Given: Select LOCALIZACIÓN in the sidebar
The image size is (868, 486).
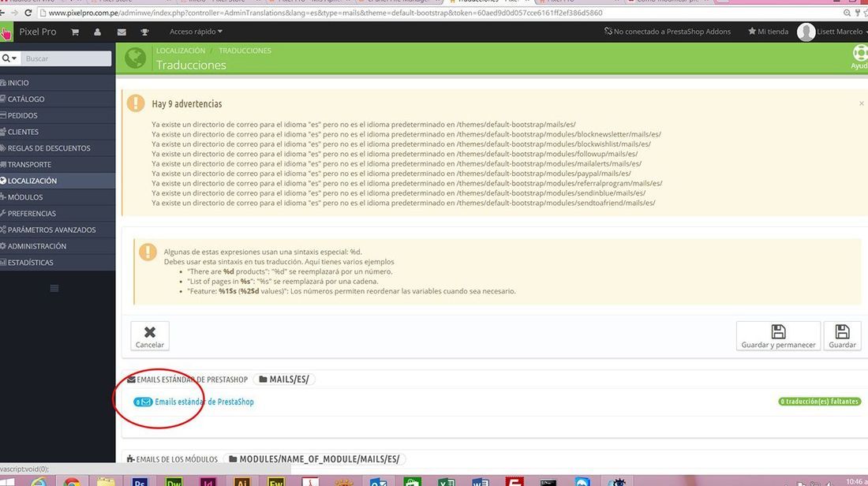Looking at the screenshot, I should tap(58, 181).
